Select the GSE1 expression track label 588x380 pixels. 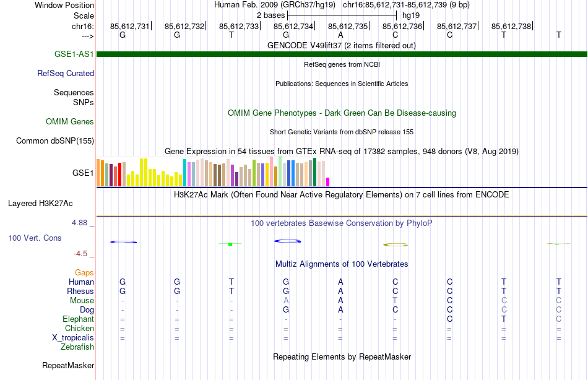(x=83, y=173)
